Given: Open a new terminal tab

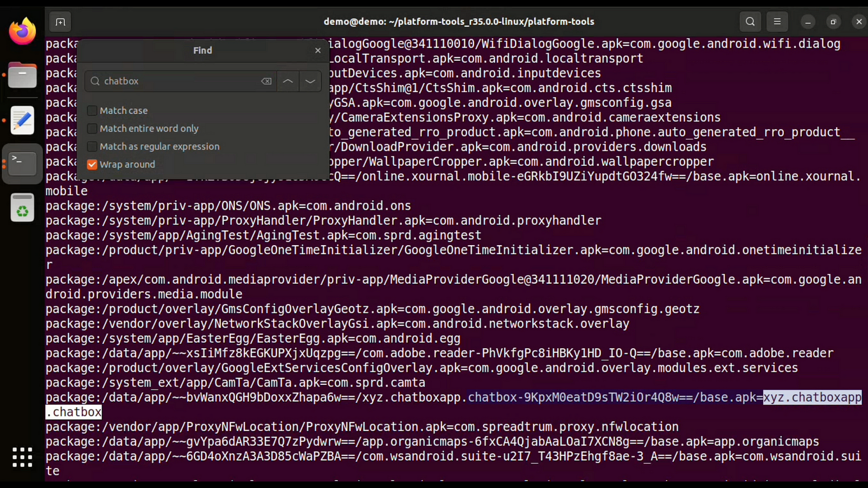Looking at the screenshot, I should 60,22.
